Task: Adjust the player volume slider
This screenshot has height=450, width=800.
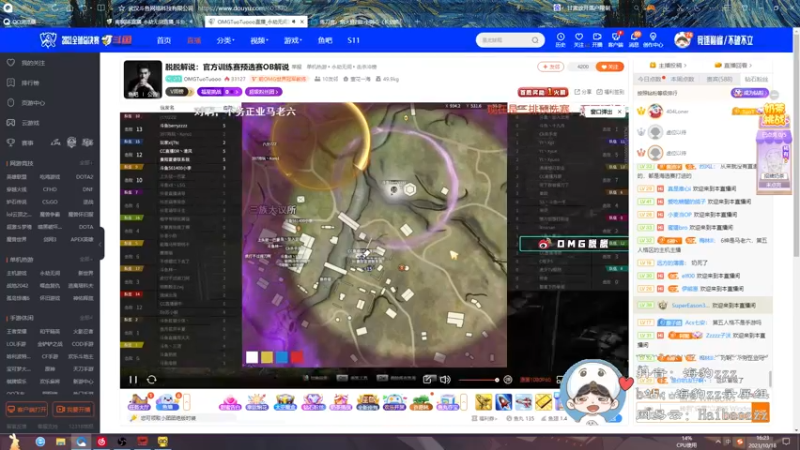Action: 478,380
